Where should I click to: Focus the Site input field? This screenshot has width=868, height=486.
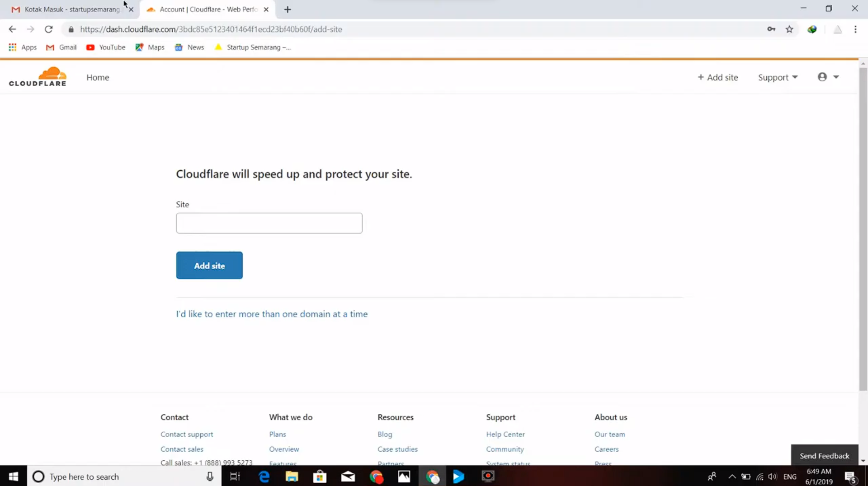point(269,223)
